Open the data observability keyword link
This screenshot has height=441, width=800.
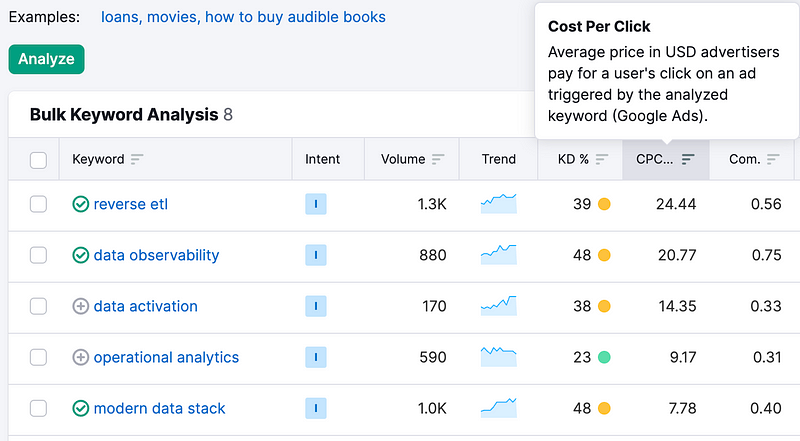coord(156,255)
